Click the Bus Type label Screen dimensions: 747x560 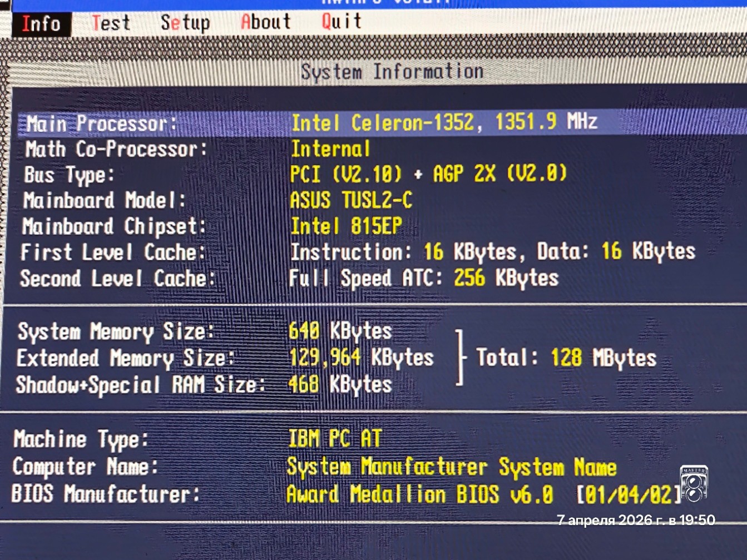(69, 175)
